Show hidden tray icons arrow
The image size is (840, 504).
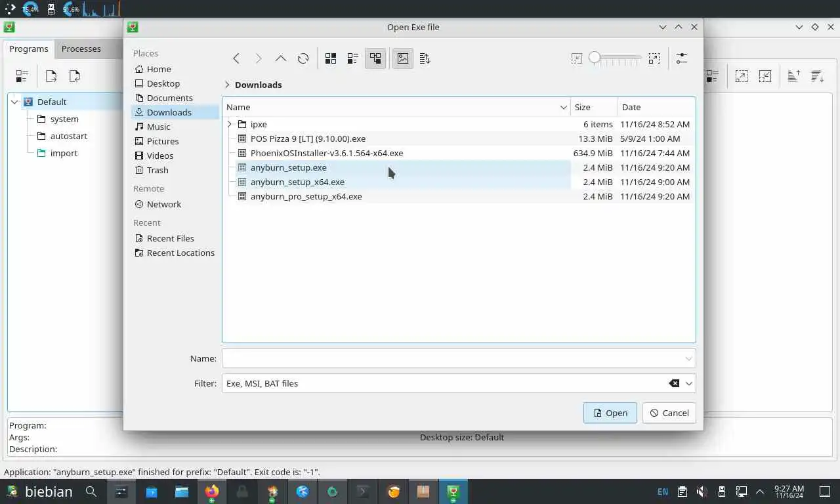click(760, 492)
